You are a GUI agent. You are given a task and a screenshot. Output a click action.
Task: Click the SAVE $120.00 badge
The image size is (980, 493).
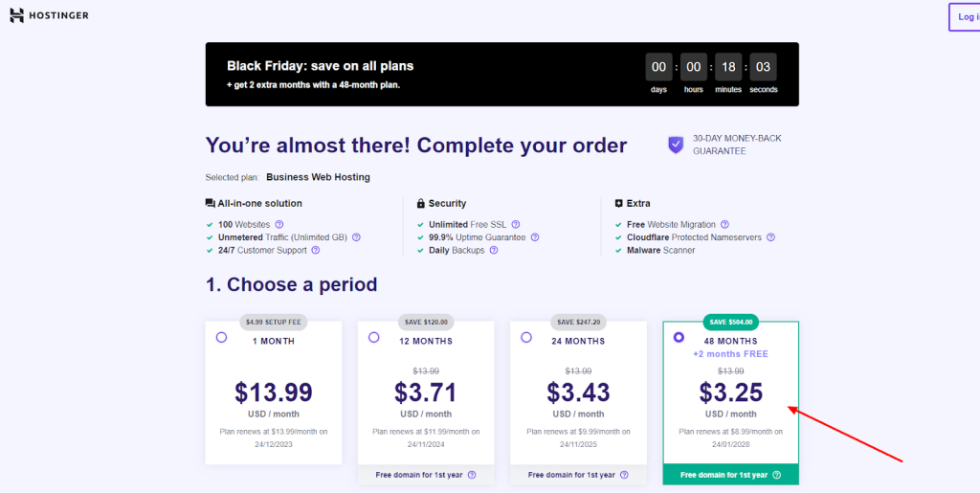426,323
